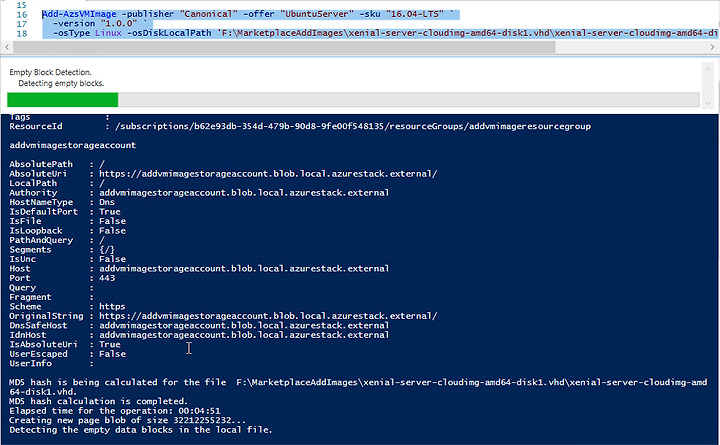Click the right arrow of the script pane horizontal scrollbar
Image resolution: width=720 pixels, height=445 pixels.
pyautogui.click(x=712, y=47)
